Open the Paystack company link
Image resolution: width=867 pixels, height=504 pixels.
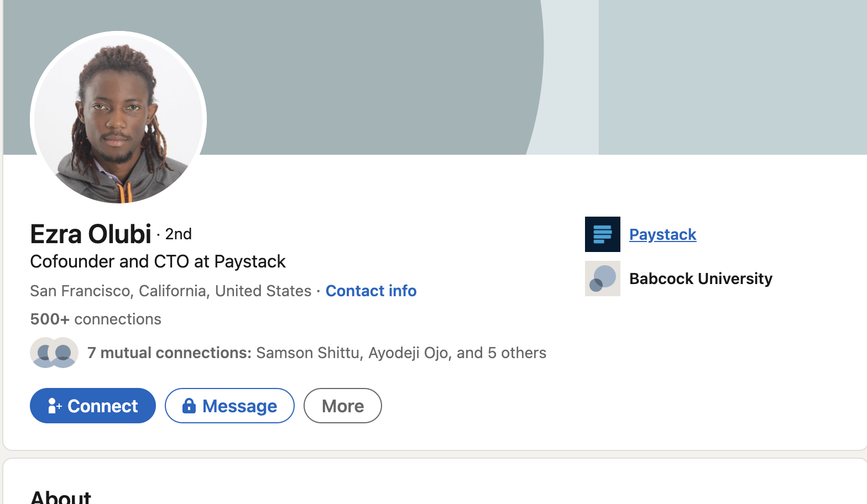click(x=662, y=234)
